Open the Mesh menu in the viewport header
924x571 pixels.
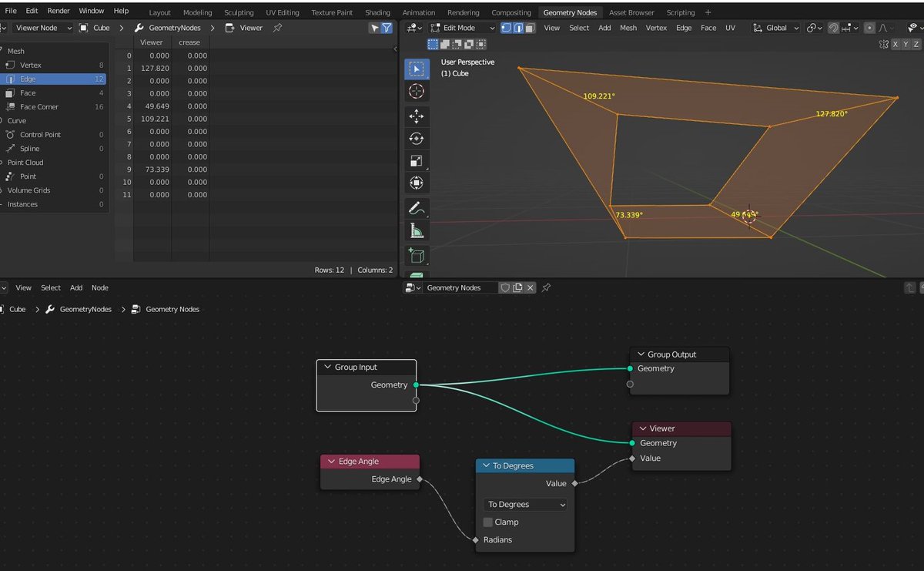(x=628, y=27)
